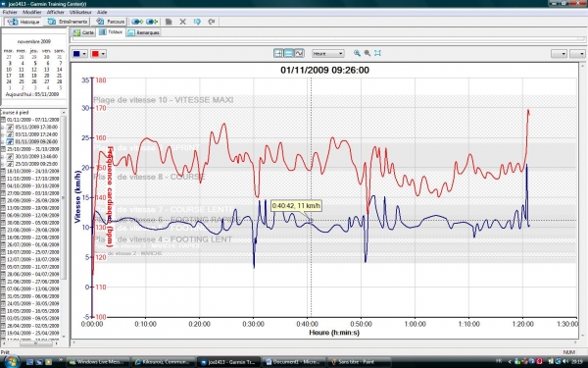
Task: Click the history list horizontal scrollbar
Action: pos(30,343)
